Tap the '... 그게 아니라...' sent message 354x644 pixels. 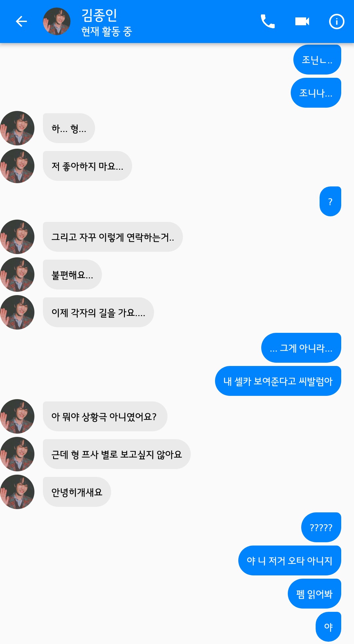pyautogui.click(x=301, y=348)
